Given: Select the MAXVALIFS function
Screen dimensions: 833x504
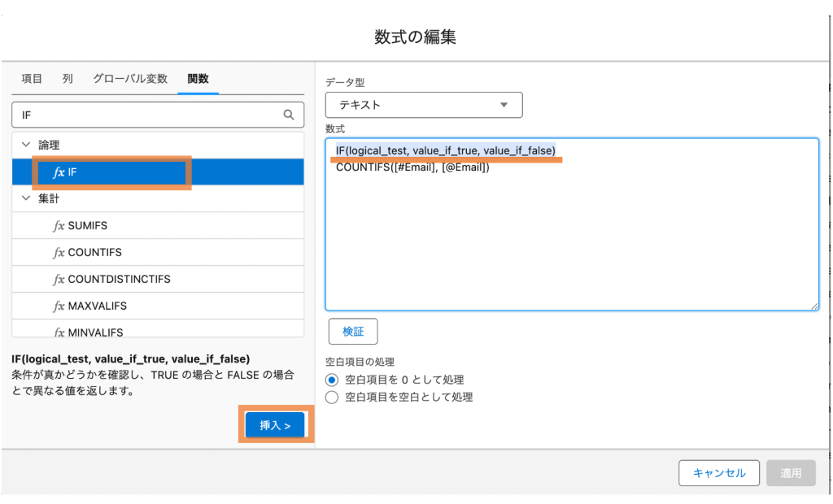Looking at the screenshot, I should (97, 306).
